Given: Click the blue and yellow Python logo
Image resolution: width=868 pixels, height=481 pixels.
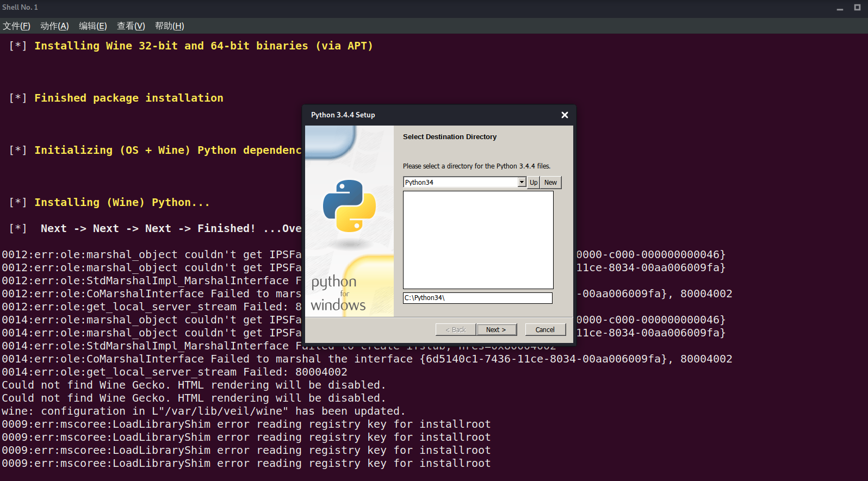Looking at the screenshot, I should coord(349,206).
